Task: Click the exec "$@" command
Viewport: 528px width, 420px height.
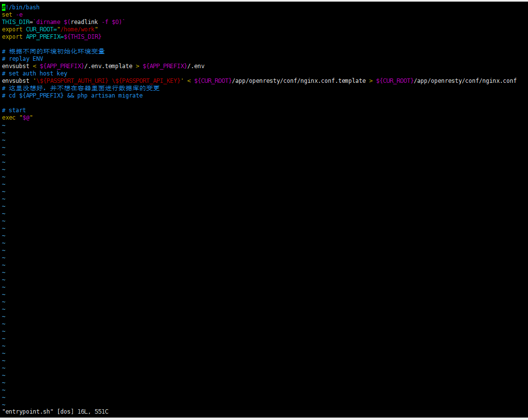Action: [17, 117]
